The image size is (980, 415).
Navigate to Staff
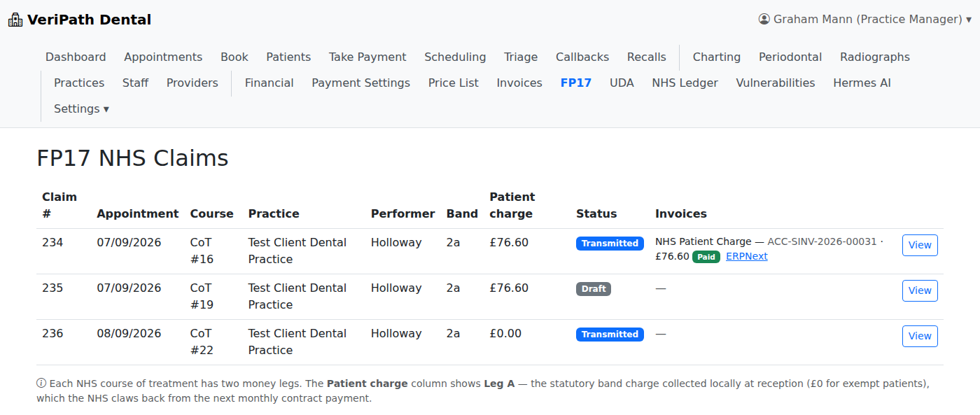[x=135, y=83]
